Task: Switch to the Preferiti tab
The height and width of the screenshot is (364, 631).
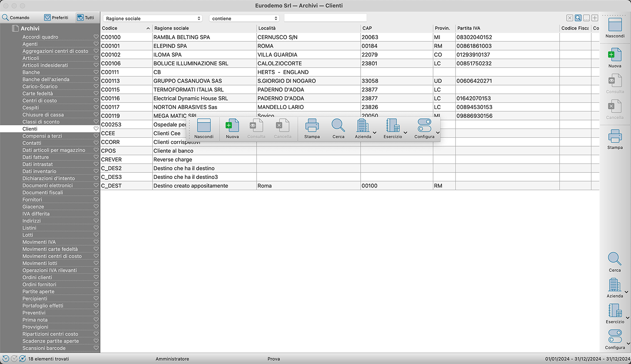Action: point(56,17)
